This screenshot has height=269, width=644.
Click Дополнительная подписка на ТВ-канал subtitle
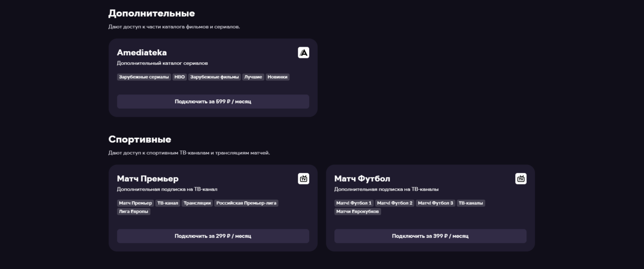pyautogui.click(x=167, y=189)
